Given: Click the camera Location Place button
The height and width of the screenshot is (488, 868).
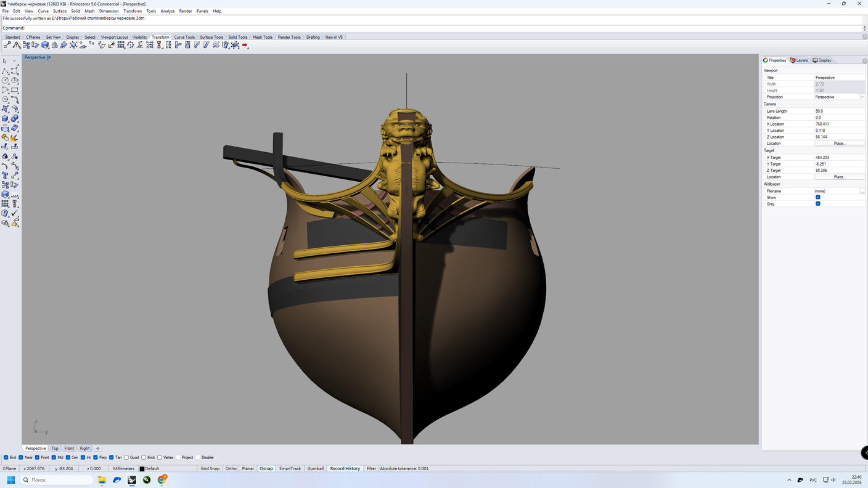Looking at the screenshot, I should coord(839,143).
